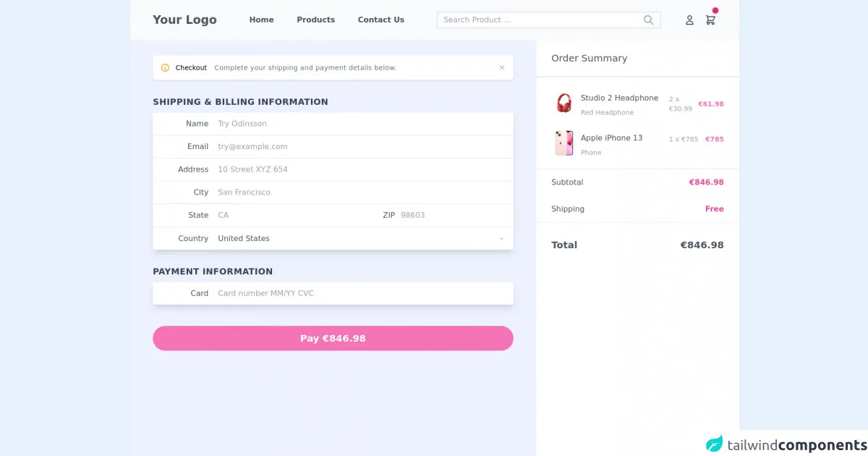
Task: Click the red Studio 2 Headphone image
Action: tap(564, 104)
